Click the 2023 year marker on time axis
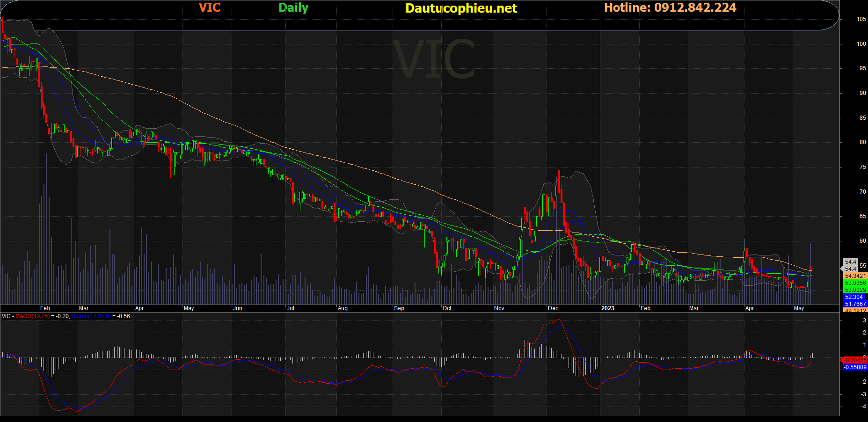The image size is (868, 422). click(x=607, y=308)
